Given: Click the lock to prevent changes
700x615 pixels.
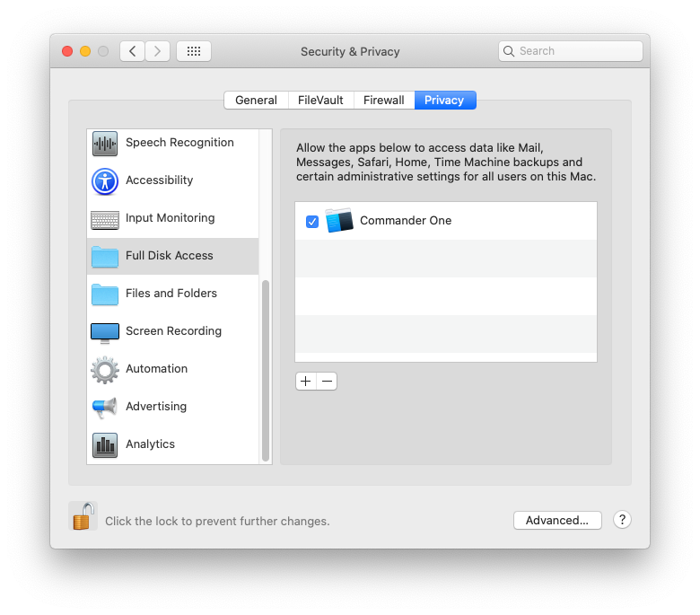Looking at the screenshot, I should coord(83,516).
